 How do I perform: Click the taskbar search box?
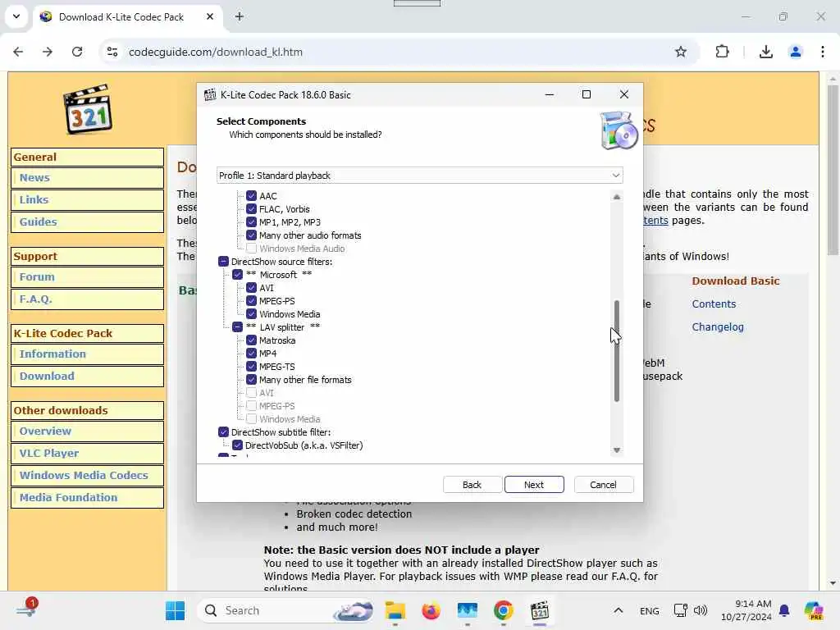pyautogui.click(x=286, y=610)
